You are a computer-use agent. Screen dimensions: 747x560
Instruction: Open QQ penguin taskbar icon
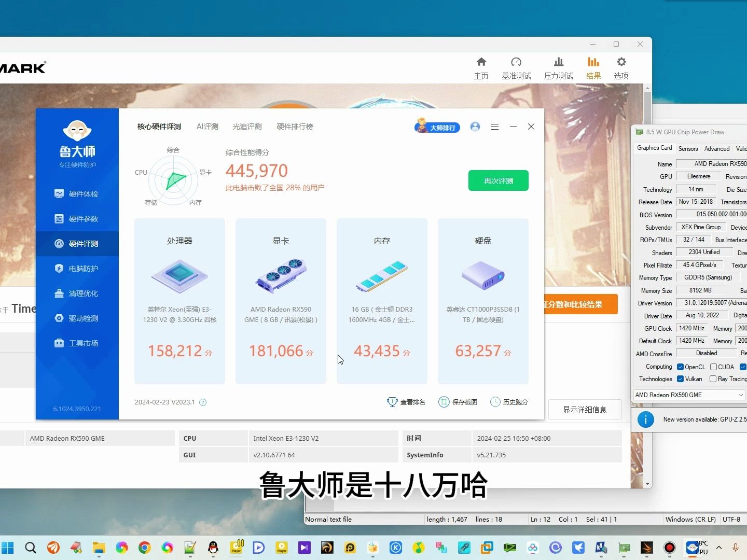213,548
